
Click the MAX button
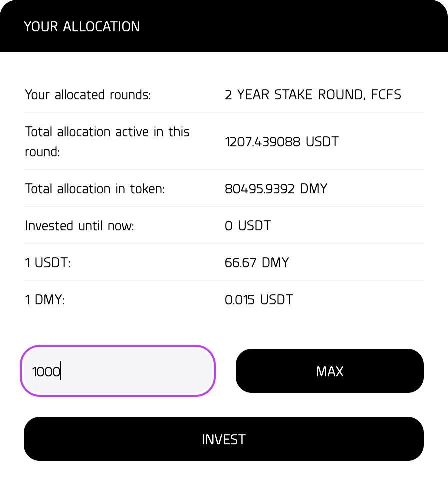[330, 371]
